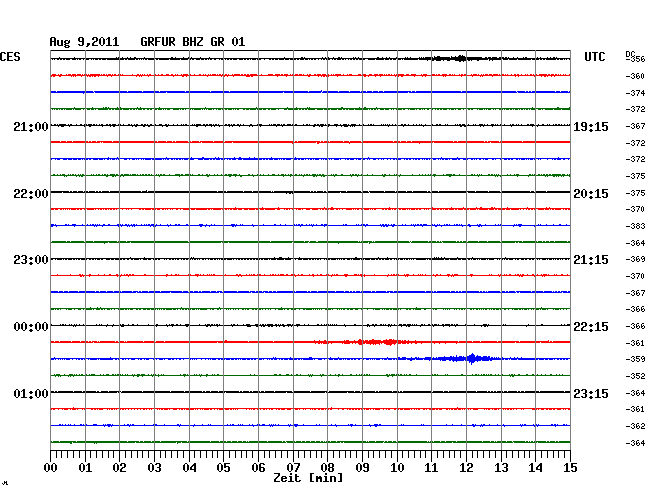Select the 22:00 local time label
650x494 pixels.
click(31, 194)
